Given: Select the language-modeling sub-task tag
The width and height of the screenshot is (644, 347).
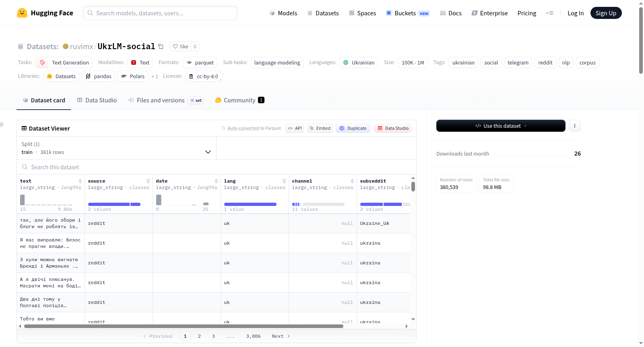Looking at the screenshot, I should click(x=277, y=62).
